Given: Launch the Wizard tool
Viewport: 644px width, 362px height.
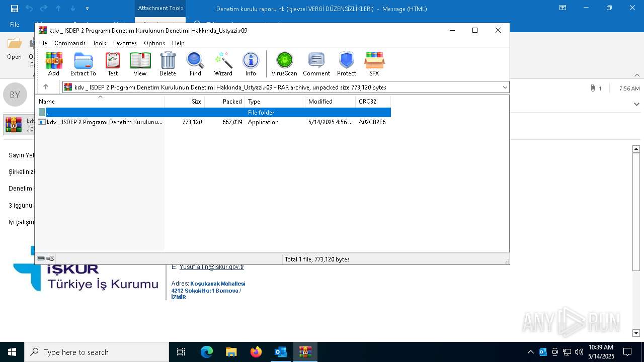Looking at the screenshot, I should (223, 63).
